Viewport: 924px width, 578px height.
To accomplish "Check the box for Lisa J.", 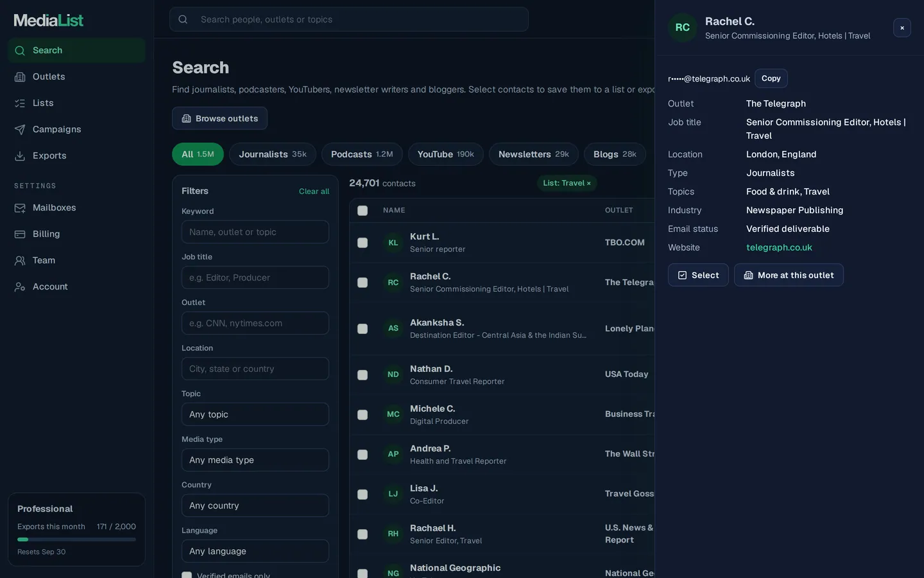I will click(363, 495).
